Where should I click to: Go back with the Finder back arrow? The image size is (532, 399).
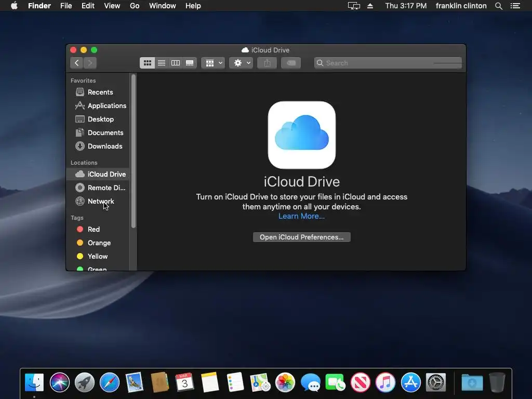point(77,63)
